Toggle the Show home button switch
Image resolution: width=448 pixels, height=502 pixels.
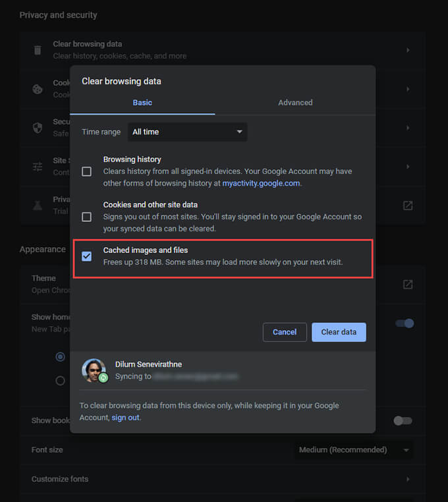click(x=404, y=323)
